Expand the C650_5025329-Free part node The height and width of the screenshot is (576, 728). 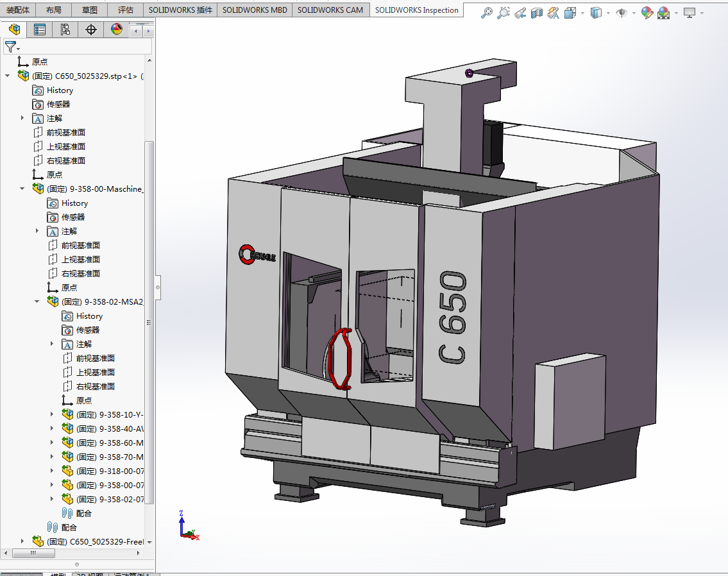point(22,541)
